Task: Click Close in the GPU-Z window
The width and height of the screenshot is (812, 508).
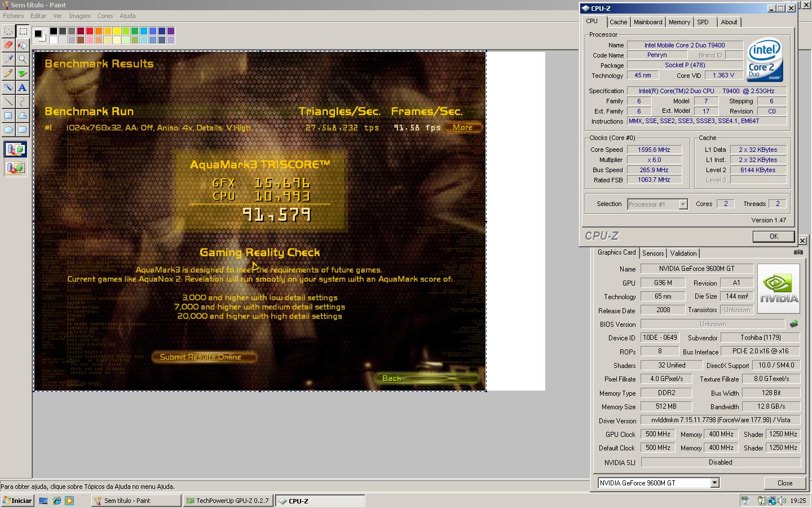Action: pos(784,483)
